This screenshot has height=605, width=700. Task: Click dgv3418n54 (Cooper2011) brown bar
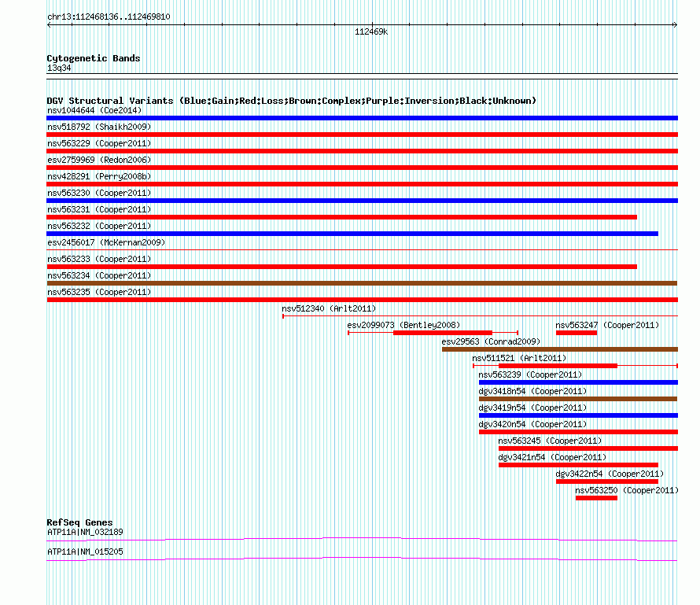578,399
